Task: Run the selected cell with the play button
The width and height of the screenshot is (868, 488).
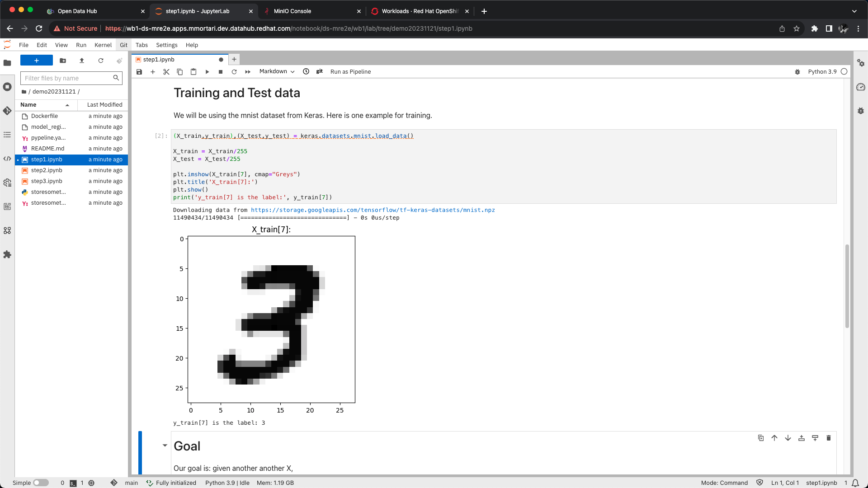Action: tap(207, 72)
